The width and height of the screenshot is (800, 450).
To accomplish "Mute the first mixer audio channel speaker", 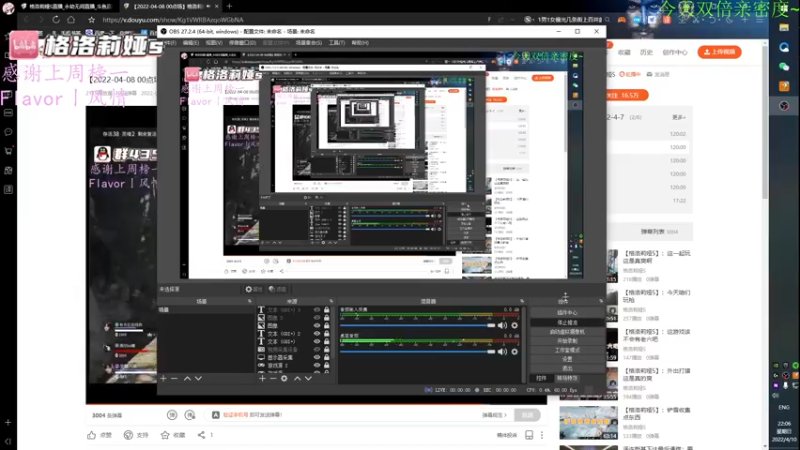I will click(503, 326).
